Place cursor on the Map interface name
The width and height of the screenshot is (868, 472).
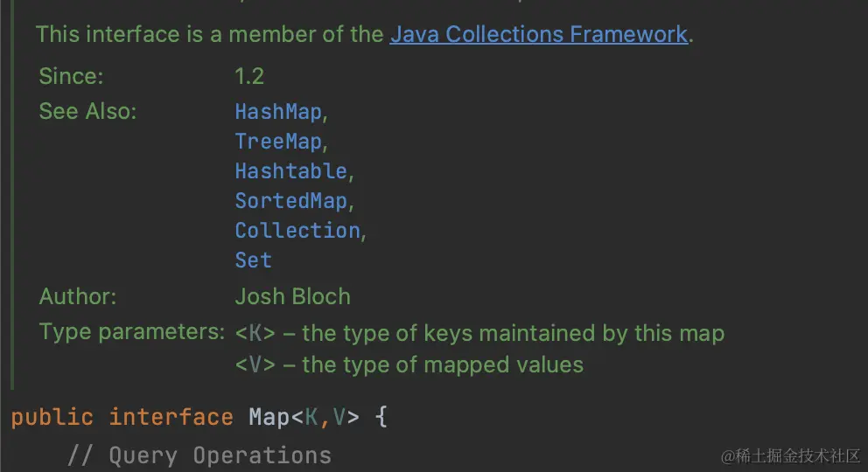coord(269,417)
